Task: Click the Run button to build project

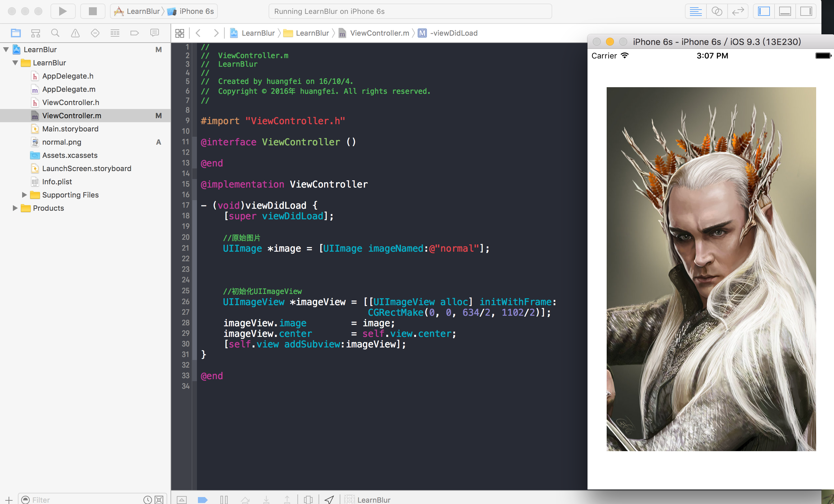Action: click(x=62, y=11)
